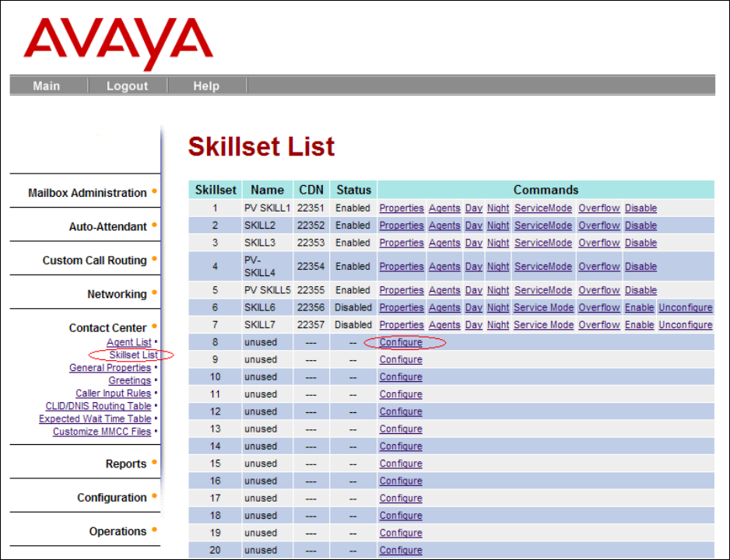Open the Main menu item
Image resolution: width=730 pixels, height=560 pixels.
coord(47,86)
